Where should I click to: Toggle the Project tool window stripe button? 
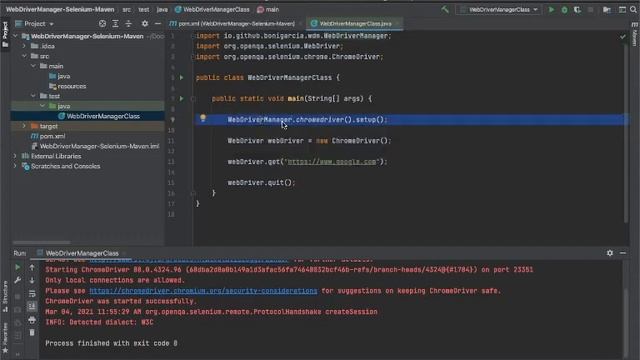5,34
